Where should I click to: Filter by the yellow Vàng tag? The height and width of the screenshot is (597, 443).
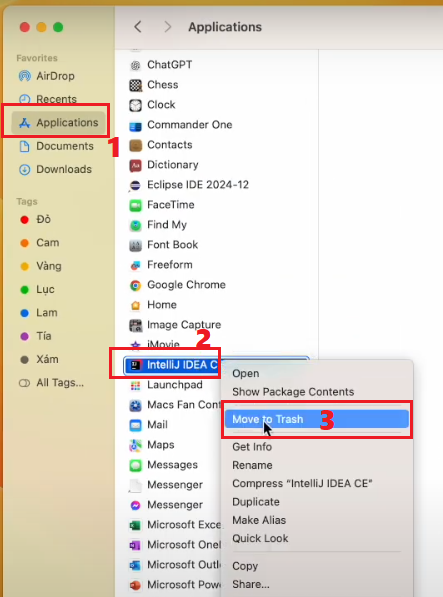pyautogui.click(x=40, y=266)
